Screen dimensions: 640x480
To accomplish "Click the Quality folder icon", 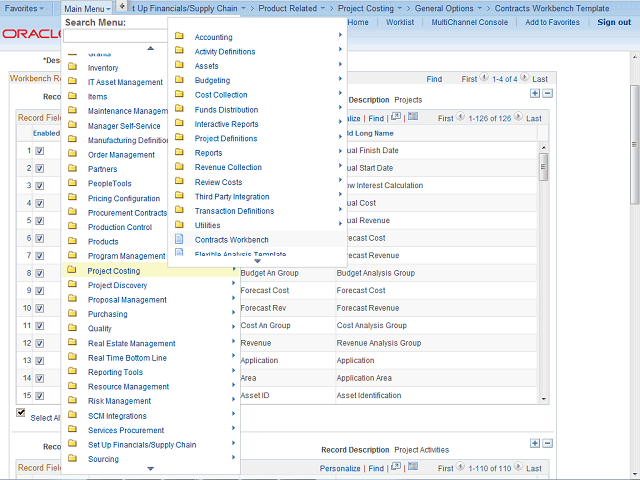I will (x=72, y=327).
